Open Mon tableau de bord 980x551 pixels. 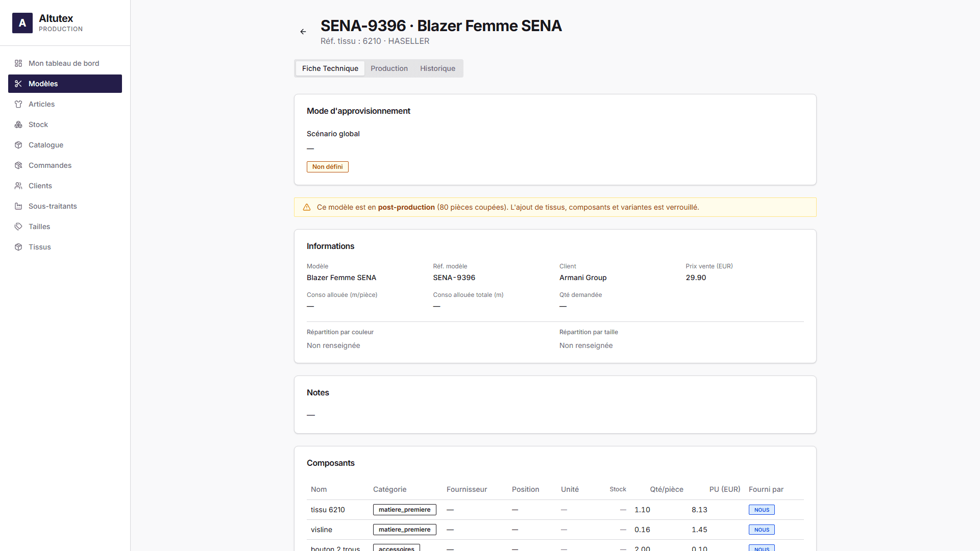click(65, 63)
